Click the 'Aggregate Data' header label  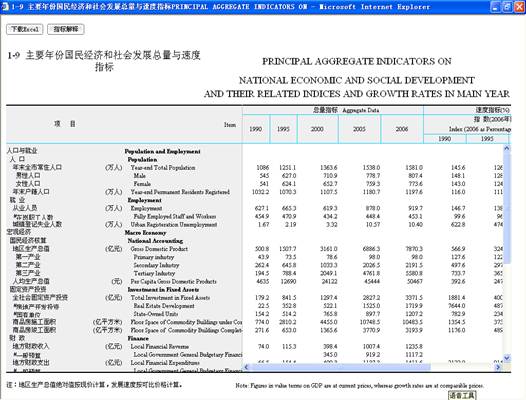361,110
